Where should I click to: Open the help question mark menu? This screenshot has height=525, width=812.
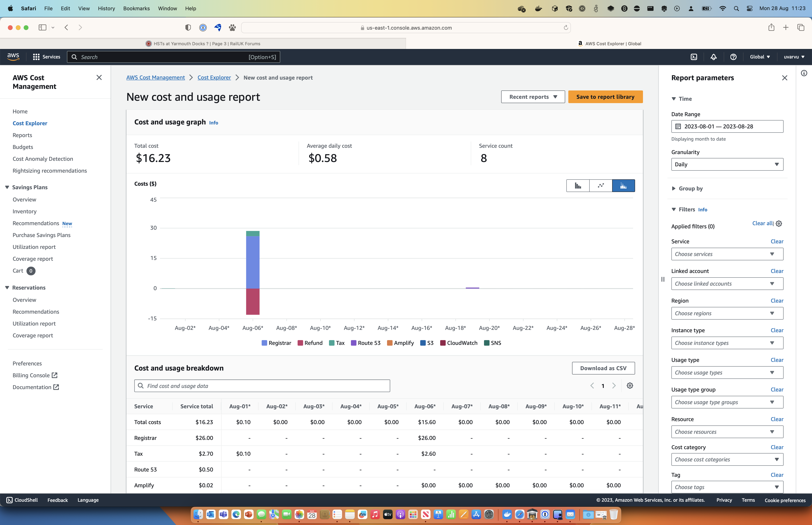[x=733, y=57]
